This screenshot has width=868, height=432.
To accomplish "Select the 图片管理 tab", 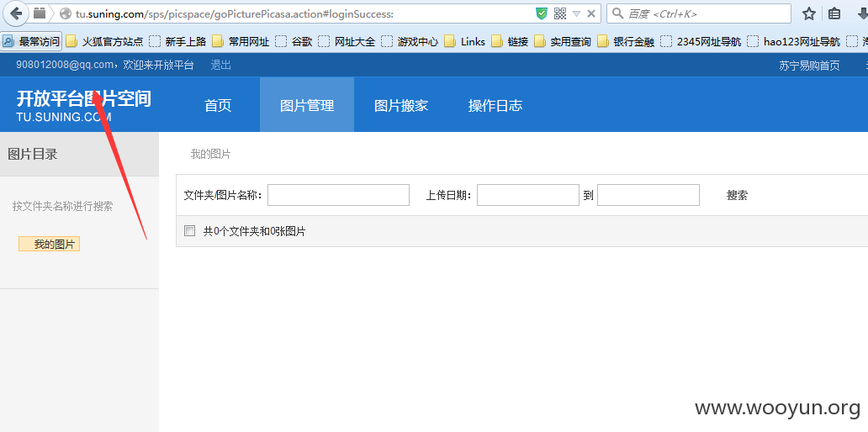I will coord(307,106).
